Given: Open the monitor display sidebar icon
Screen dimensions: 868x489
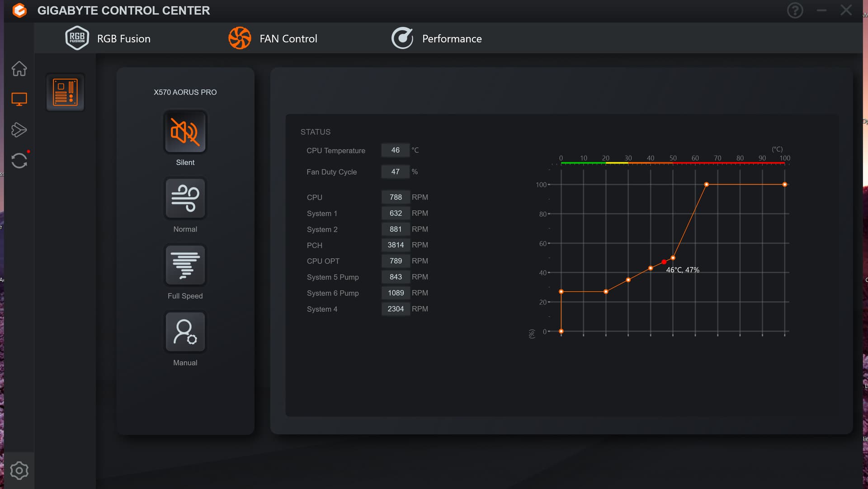Looking at the screenshot, I should [19, 99].
